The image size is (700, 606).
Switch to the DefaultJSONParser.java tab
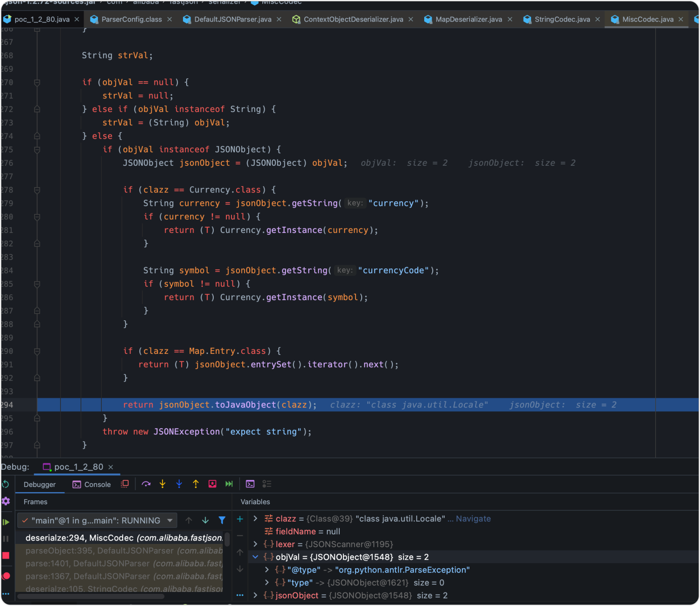pyautogui.click(x=232, y=19)
